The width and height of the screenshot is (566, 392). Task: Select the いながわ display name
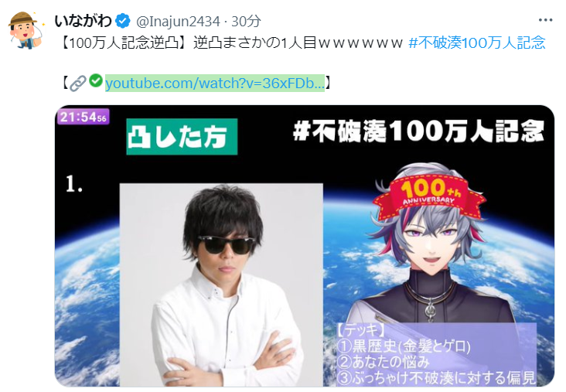click(83, 21)
